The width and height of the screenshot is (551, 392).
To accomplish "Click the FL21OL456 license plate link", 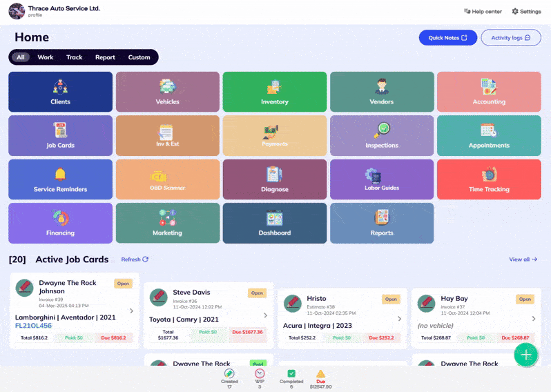I will (33, 326).
